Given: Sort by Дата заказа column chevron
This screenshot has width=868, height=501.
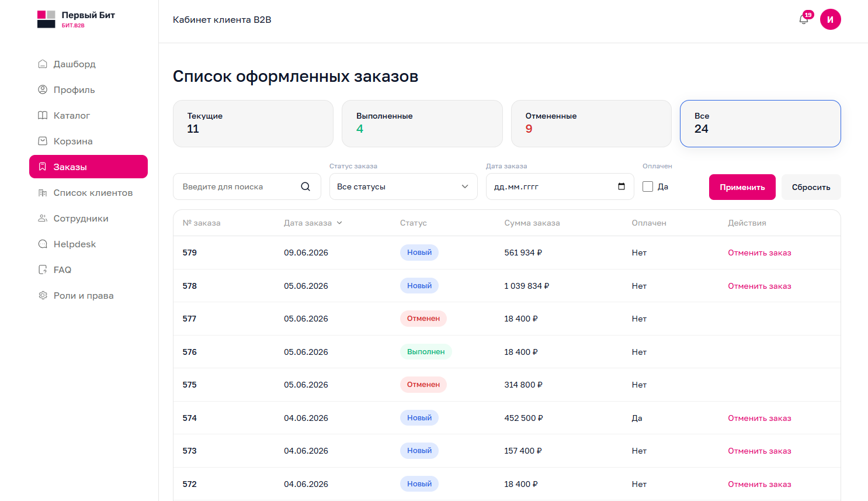Looking at the screenshot, I should pos(339,223).
